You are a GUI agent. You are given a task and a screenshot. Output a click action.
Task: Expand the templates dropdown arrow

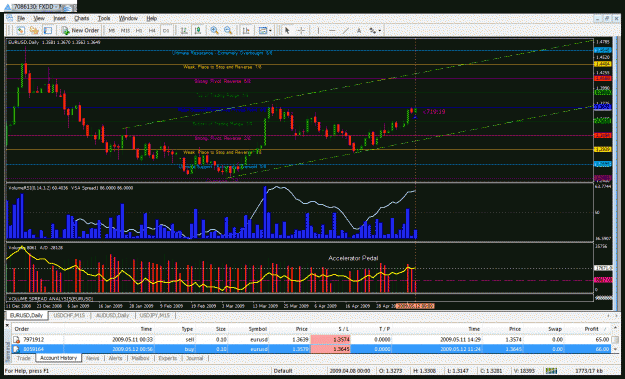(271, 30)
